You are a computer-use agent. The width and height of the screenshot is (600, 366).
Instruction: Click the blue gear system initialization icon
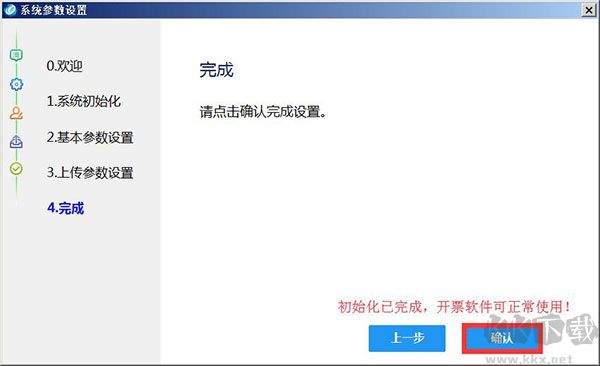pos(16,84)
